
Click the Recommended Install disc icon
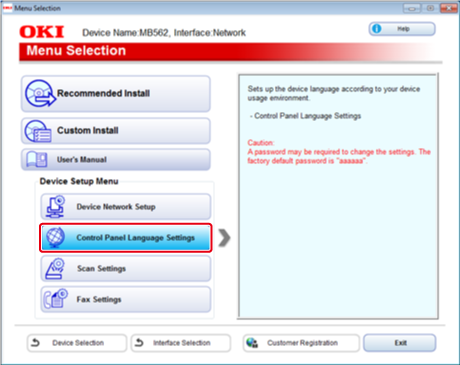(40, 93)
